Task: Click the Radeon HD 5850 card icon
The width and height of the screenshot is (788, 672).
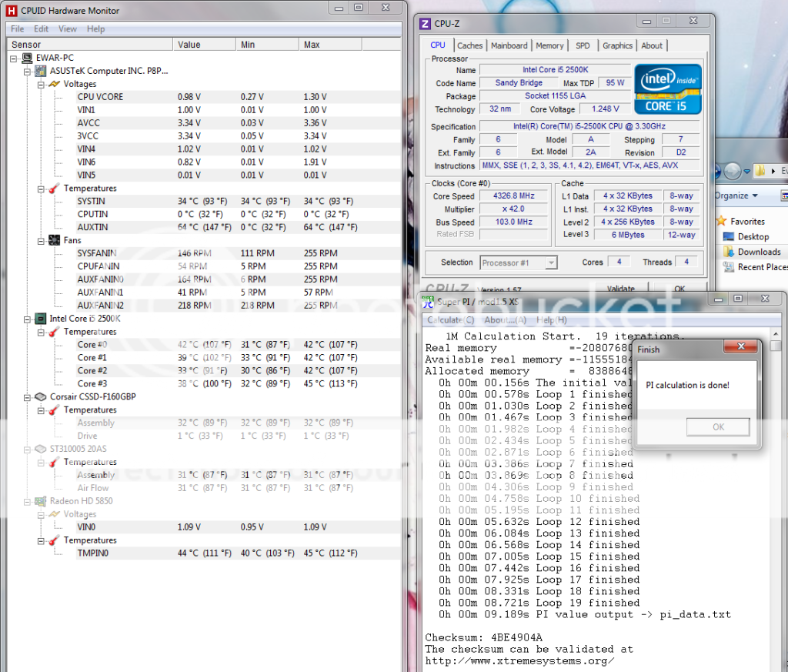Action: (40, 501)
